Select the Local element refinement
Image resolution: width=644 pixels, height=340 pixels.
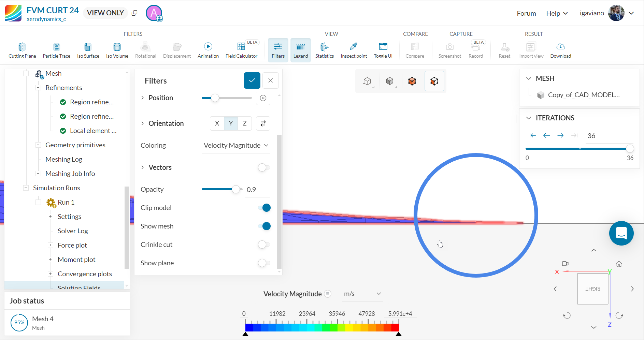click(93, 131)
